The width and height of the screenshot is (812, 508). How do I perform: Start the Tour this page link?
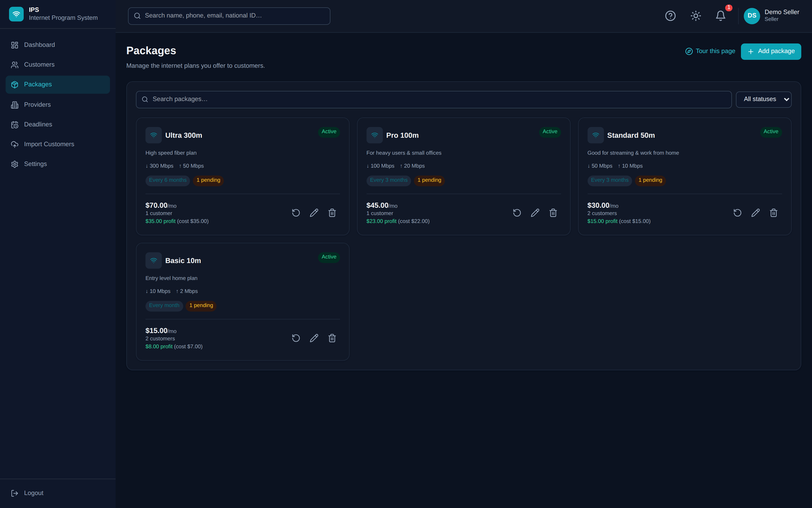[x=710, y=51]
